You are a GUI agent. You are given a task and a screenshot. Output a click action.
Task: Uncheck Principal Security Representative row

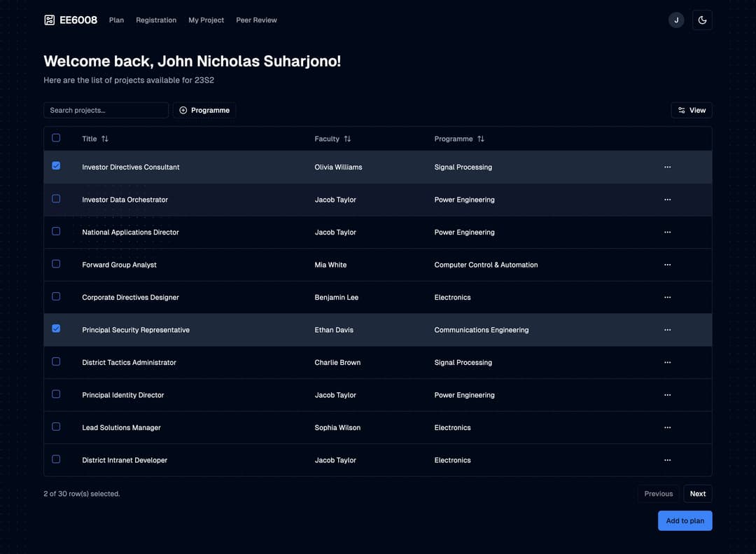pos(56,328)
